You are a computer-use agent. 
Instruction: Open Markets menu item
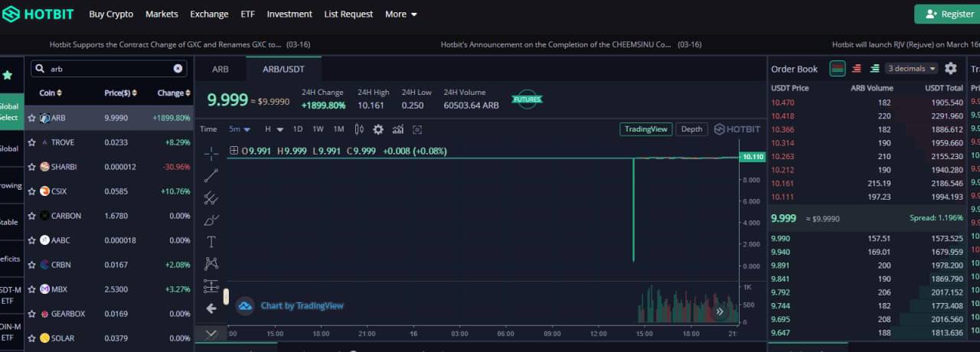click(x=162, y=14)
